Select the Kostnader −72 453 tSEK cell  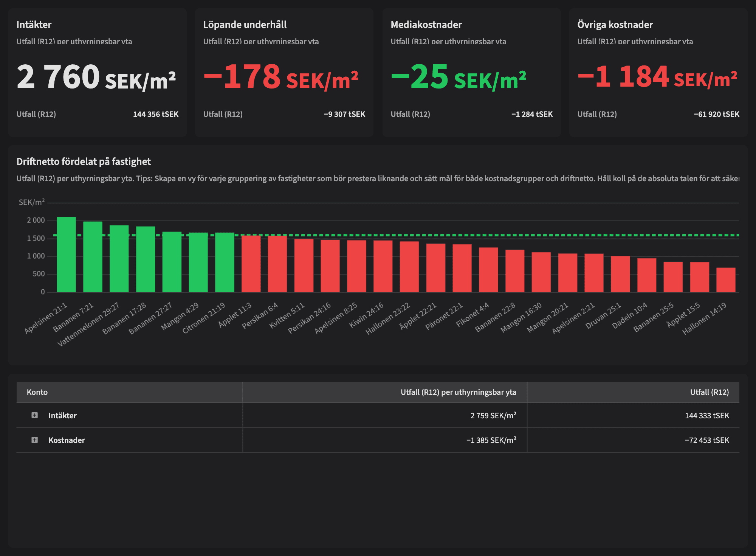706,440
